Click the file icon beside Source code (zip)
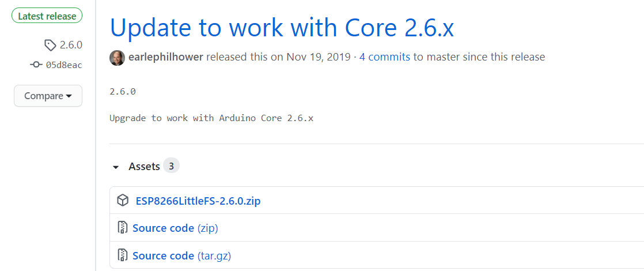Screen dimensions: 644x271 pos(122,228)
